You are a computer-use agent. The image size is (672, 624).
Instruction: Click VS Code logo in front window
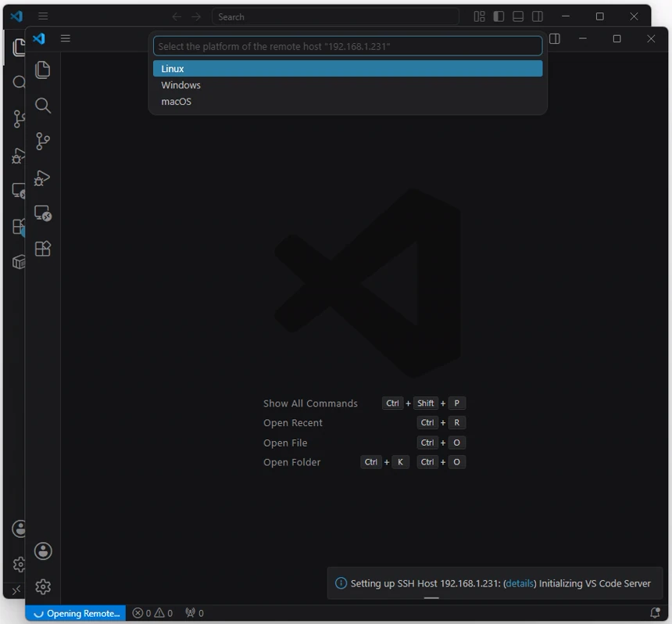pyautogui.click(x=39, y=38)
